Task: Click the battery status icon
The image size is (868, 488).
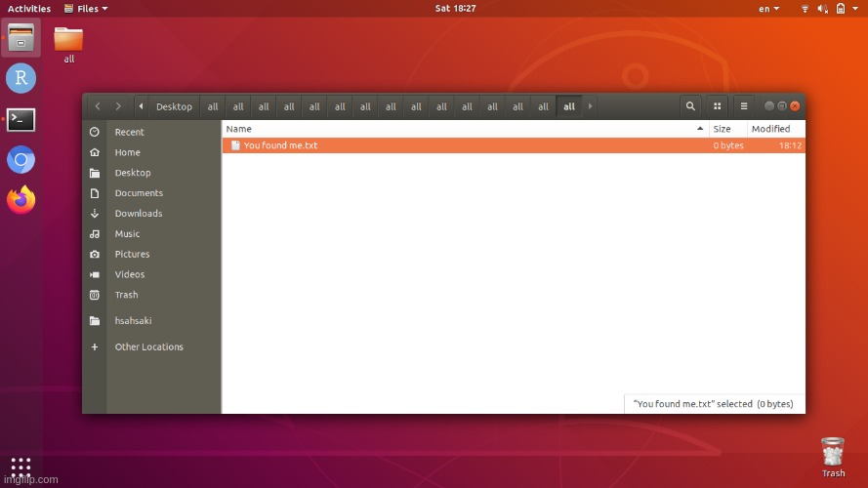Action: point(841,9)
